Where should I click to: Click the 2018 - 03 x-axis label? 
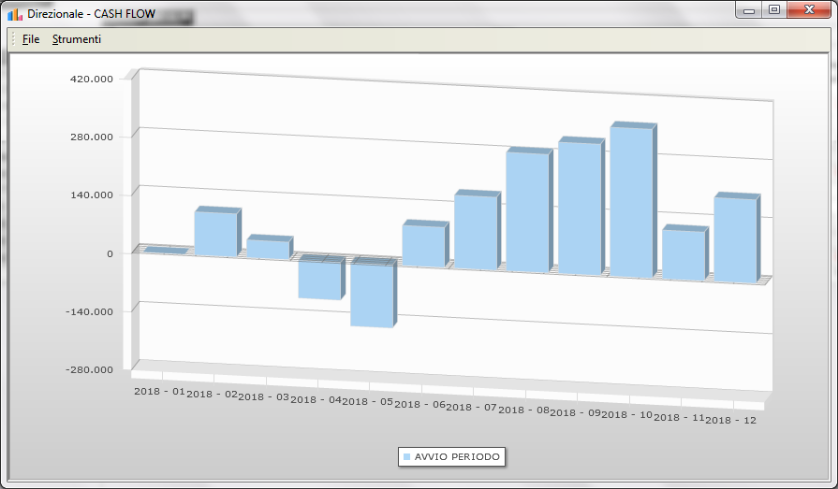click(x=263, y=397)
